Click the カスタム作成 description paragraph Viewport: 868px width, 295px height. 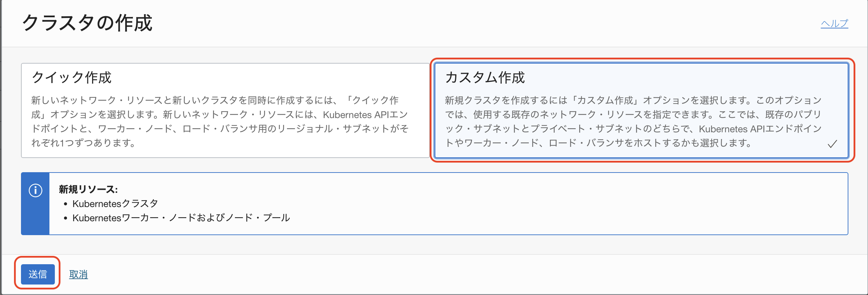point(633,121)
